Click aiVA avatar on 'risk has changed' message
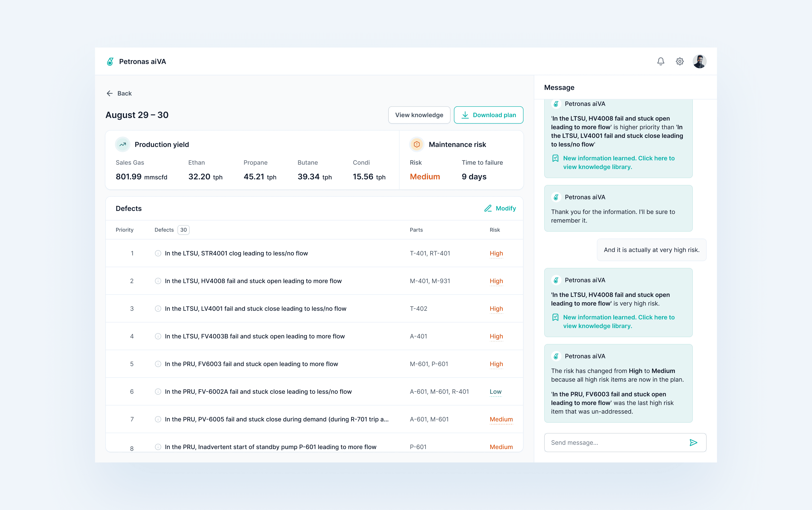 [556, 356]
